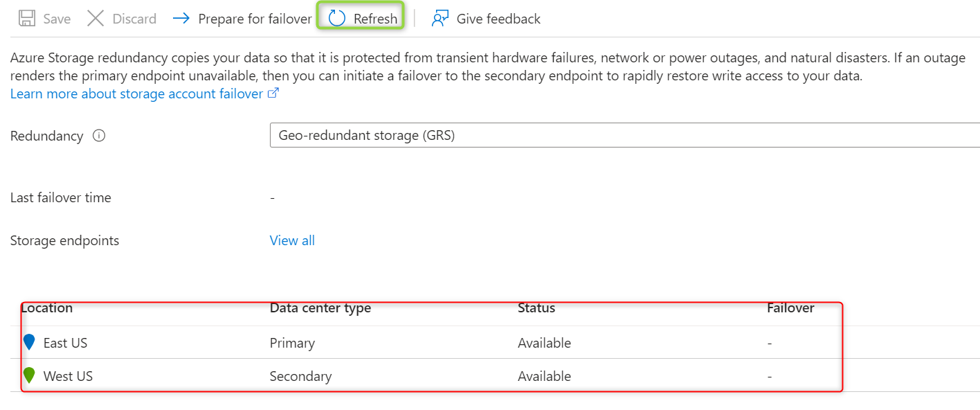Select the West US secondary row
980x410 pixels.
415,376
